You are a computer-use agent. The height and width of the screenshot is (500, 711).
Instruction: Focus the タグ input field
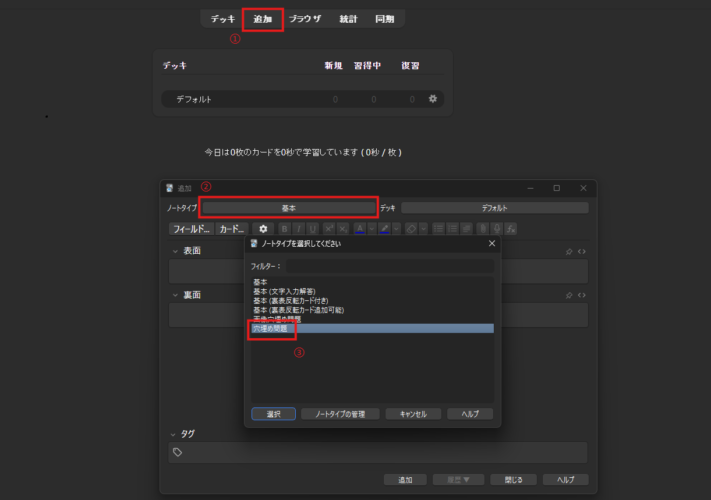[x=378, y=452]
